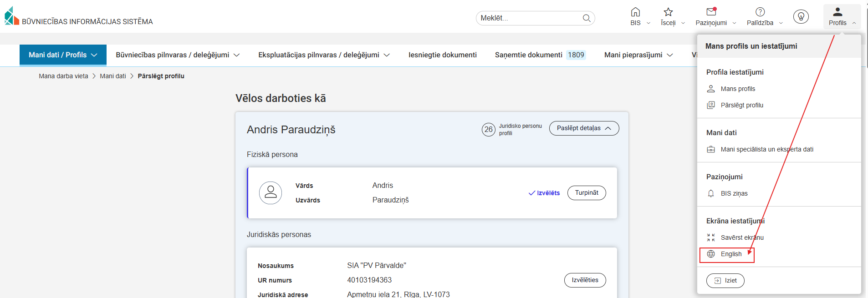Switch language to English

point(730,254)
